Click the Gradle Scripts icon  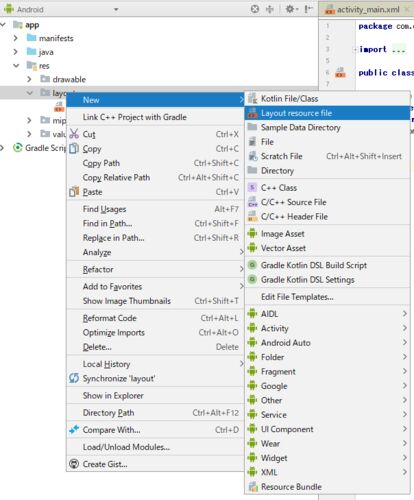tap(18, 147)
